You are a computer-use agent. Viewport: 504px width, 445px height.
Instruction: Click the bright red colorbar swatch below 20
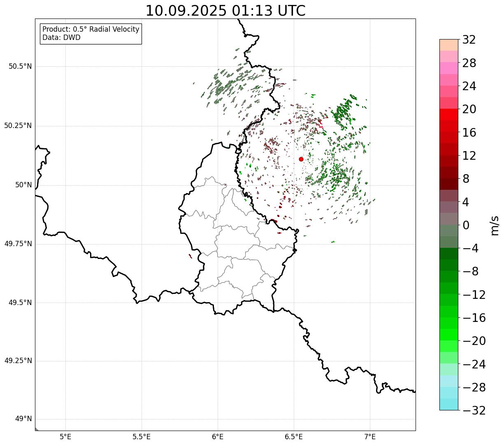click(449, 114)
